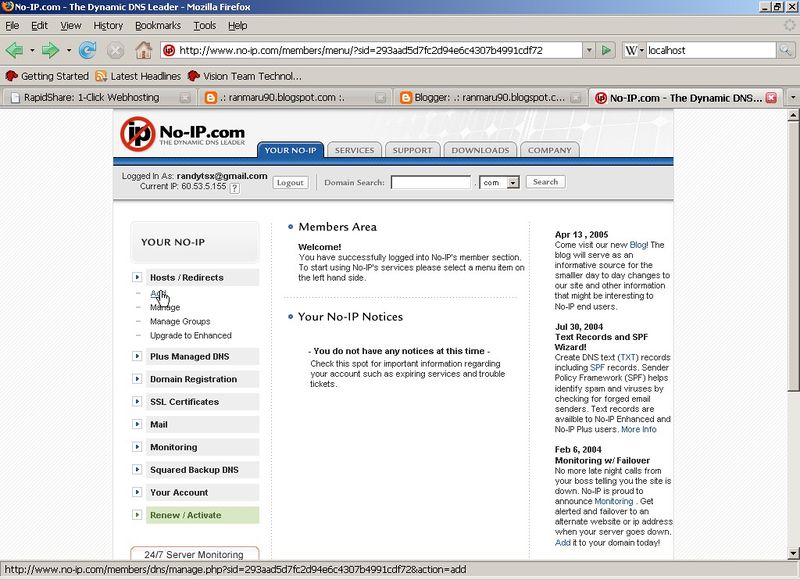Image resolution: width=800 pixels, height=580 pixels.
Task: Open the com domain extension dropdown
Action: [513, 182]
